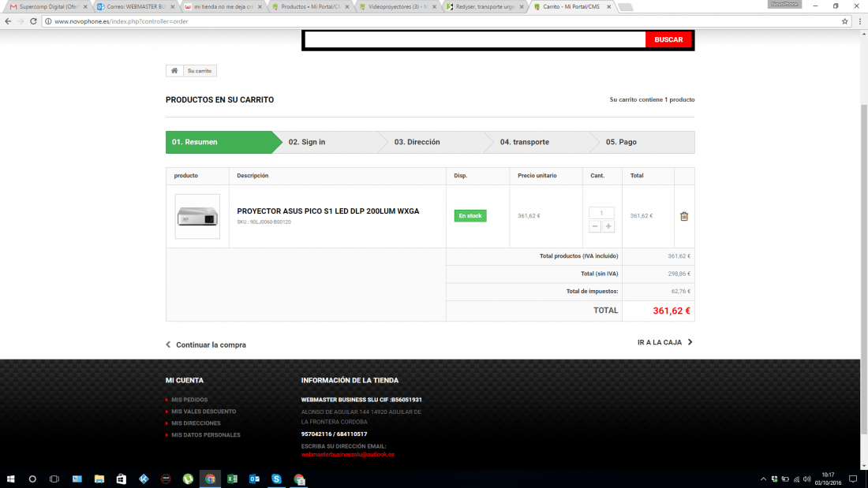Remove the projector from cart with trash icon

684,216
